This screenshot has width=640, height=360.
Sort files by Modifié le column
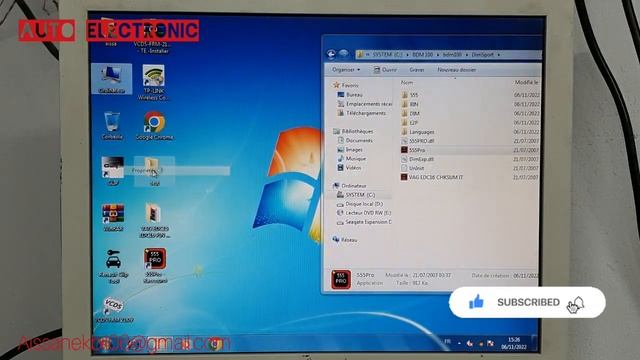click(526, 82)
